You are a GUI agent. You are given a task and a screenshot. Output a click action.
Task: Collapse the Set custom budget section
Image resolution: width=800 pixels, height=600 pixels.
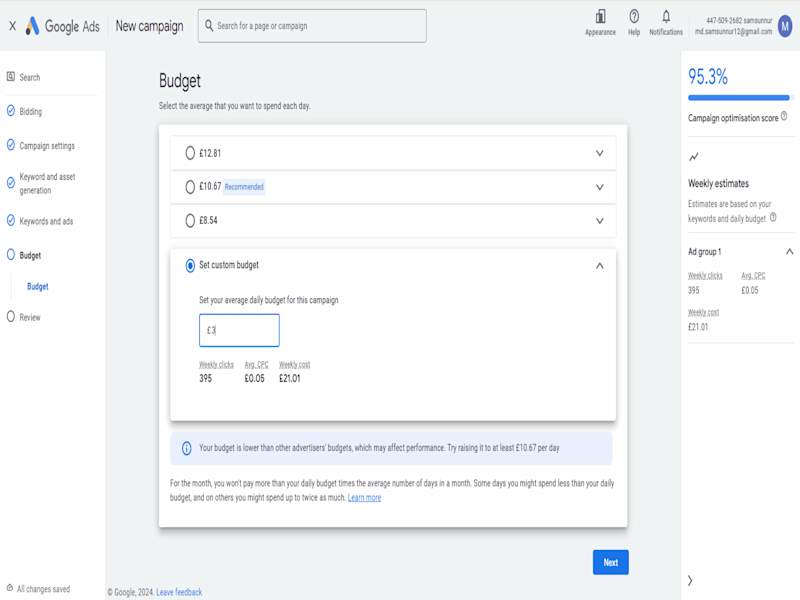click(599, 265)
